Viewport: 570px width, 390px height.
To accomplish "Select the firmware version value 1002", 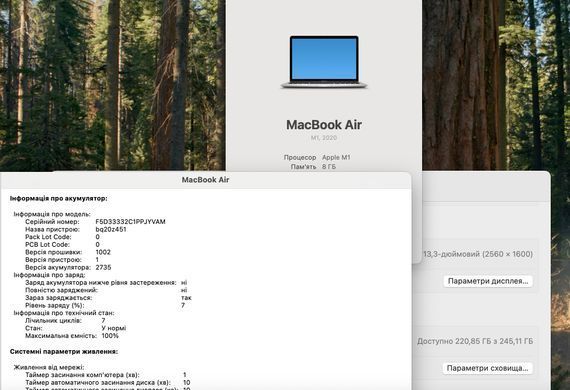I will point(103,252).
